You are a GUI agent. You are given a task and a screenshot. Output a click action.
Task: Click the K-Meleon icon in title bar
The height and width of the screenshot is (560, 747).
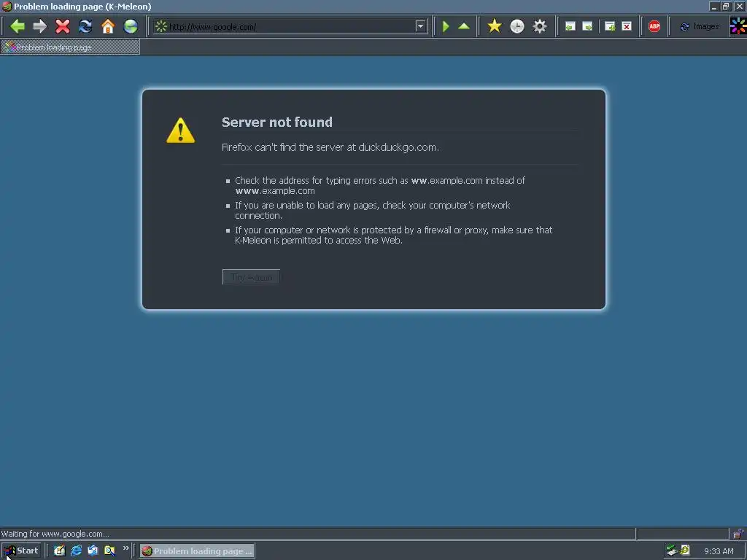coord(7,6)
